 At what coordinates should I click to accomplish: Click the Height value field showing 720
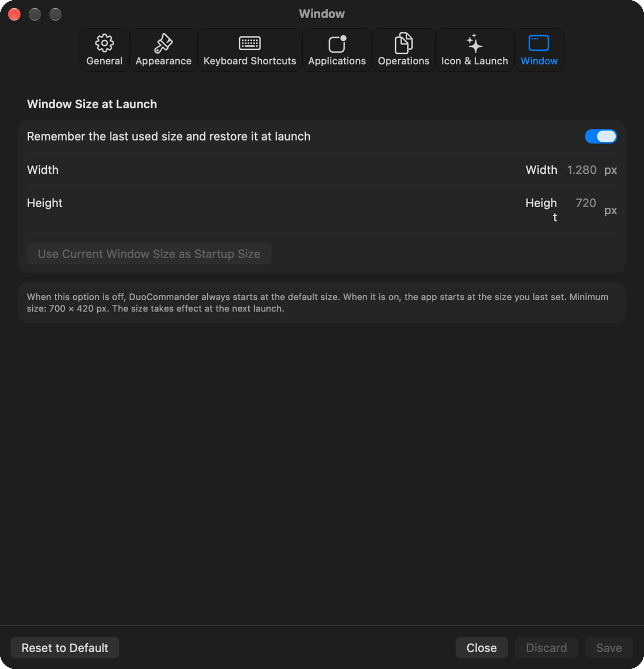click(581, 203)
